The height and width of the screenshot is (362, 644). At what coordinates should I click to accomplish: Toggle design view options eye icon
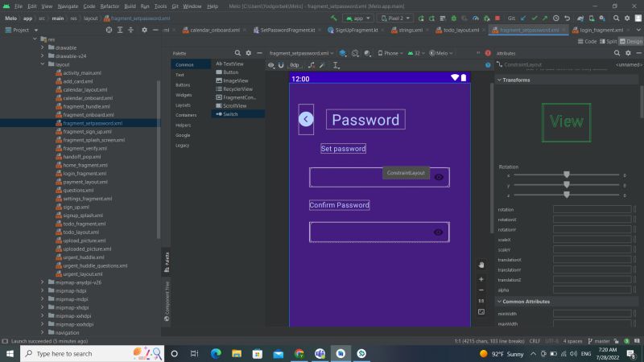coord(271,65)
